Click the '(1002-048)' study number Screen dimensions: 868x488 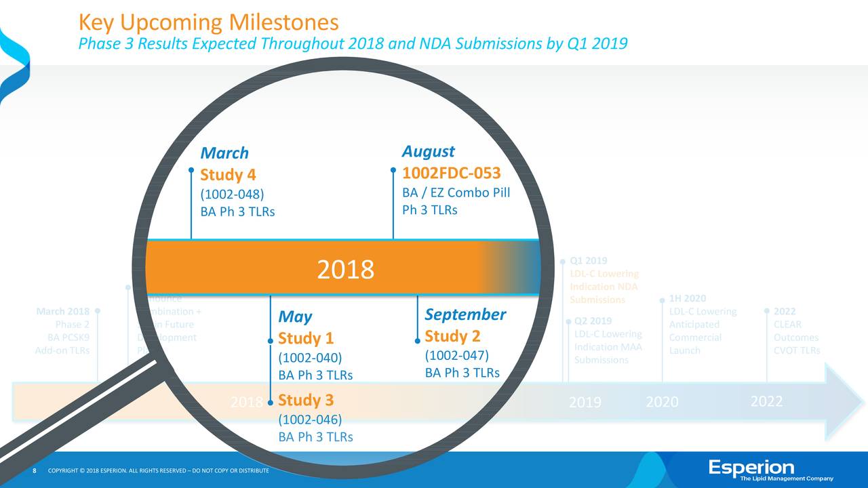tap(232, 194)
